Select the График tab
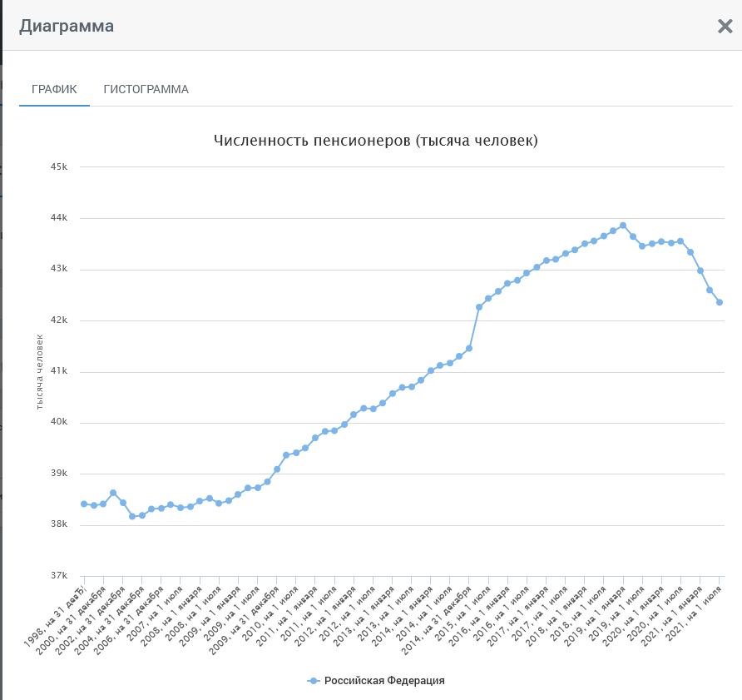Screen dimensions: 742x700 point(54,89)
